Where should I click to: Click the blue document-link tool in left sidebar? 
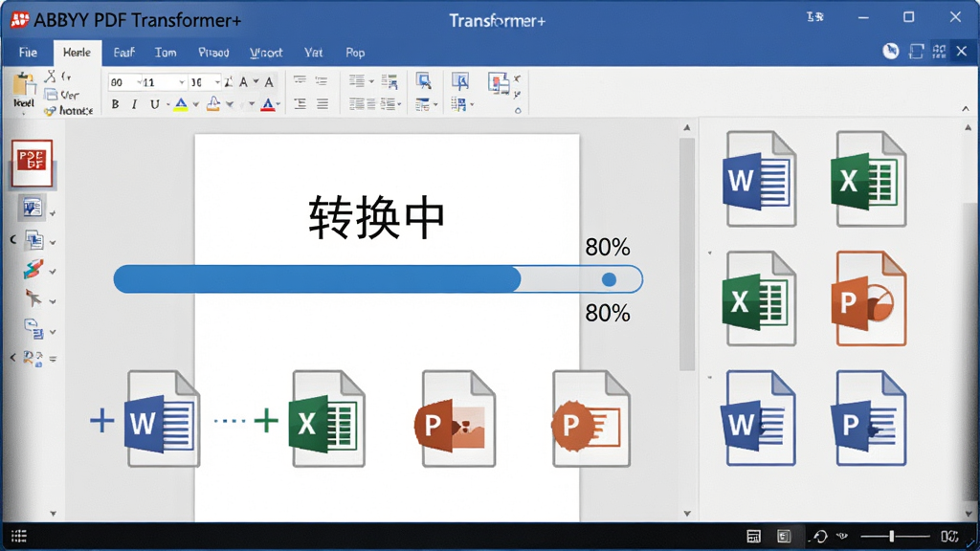[x=33, y=328]
